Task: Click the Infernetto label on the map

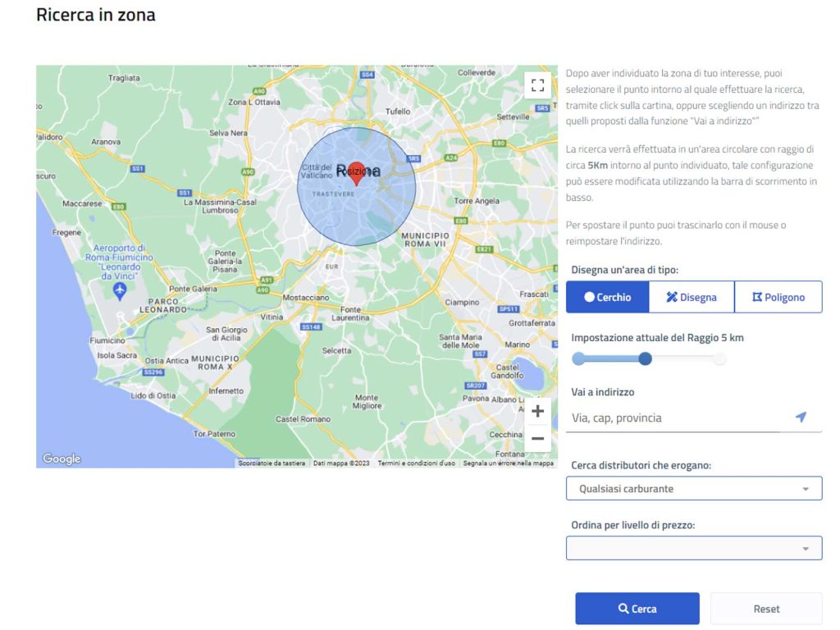Action: (x=226, y=391)
